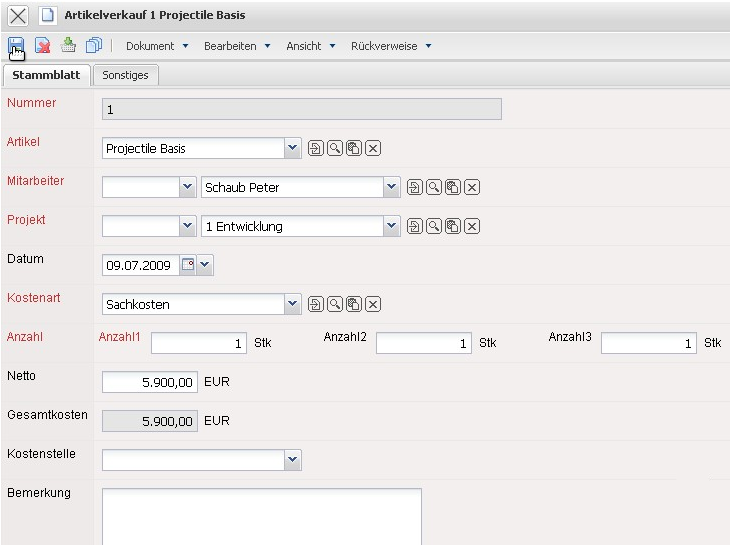Click the Anzahl3 input field
730x545 pixels.
click(x=649, y=343)
